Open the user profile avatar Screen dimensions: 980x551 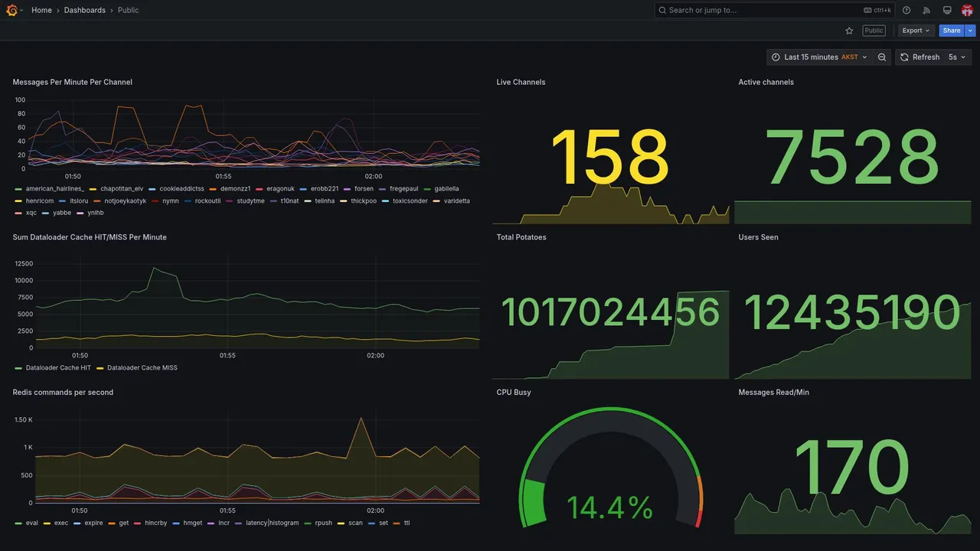pyautogui.click(x=967, y=10)
